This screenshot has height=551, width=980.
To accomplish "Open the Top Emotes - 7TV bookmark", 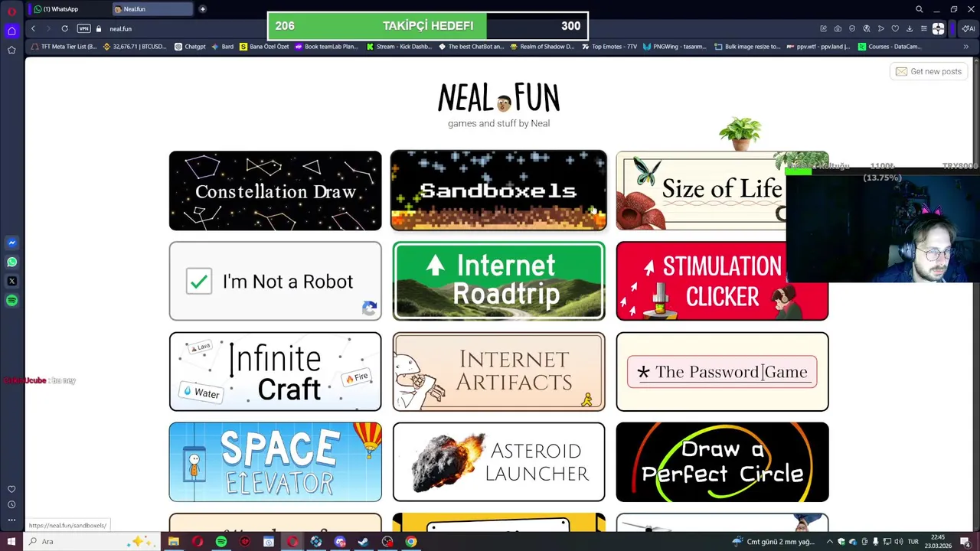I will tap(609, 47).
